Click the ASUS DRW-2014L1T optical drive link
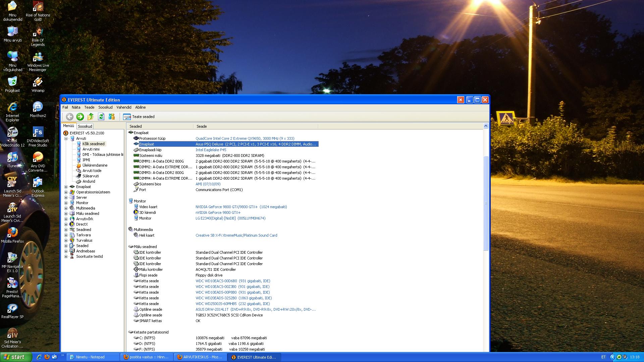 click(x=256, y=309)
